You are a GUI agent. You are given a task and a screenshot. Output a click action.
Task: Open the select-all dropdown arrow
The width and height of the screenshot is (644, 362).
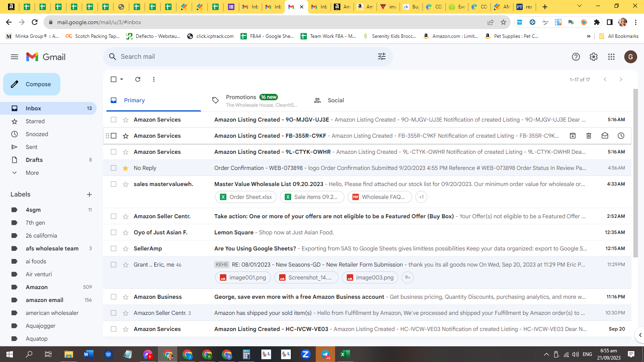coord(122,79)
